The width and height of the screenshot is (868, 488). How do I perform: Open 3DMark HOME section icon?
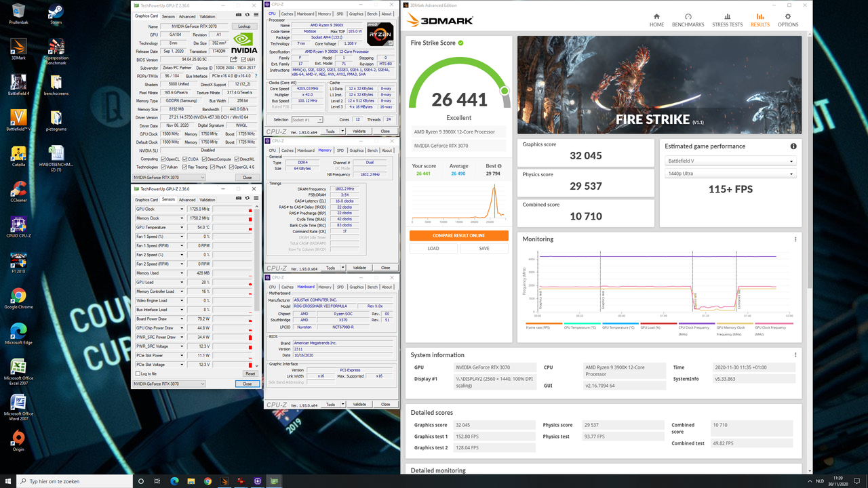click(x=656, y=16)
